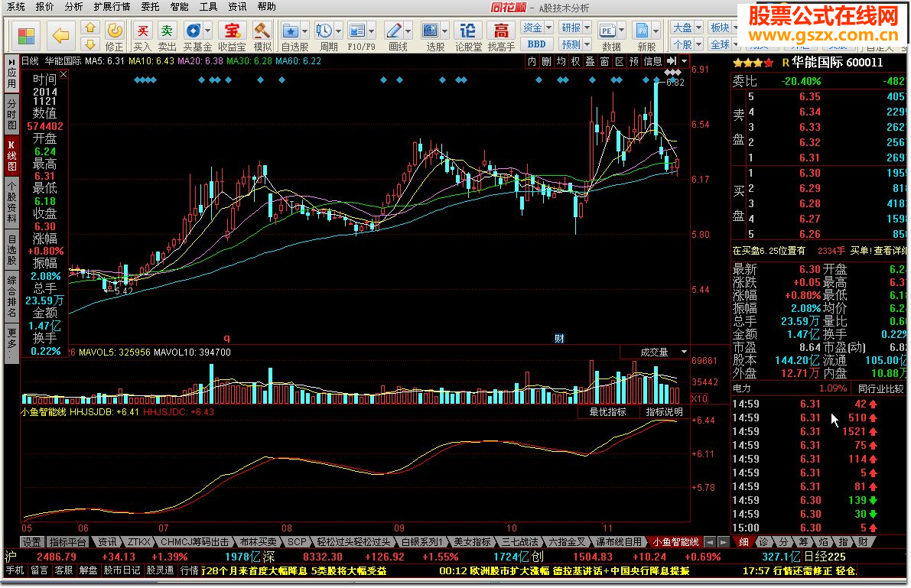The width and height of the screenshot is (911, 588).
Task: Open the 分时图 side tab
Action: [11, 115]
